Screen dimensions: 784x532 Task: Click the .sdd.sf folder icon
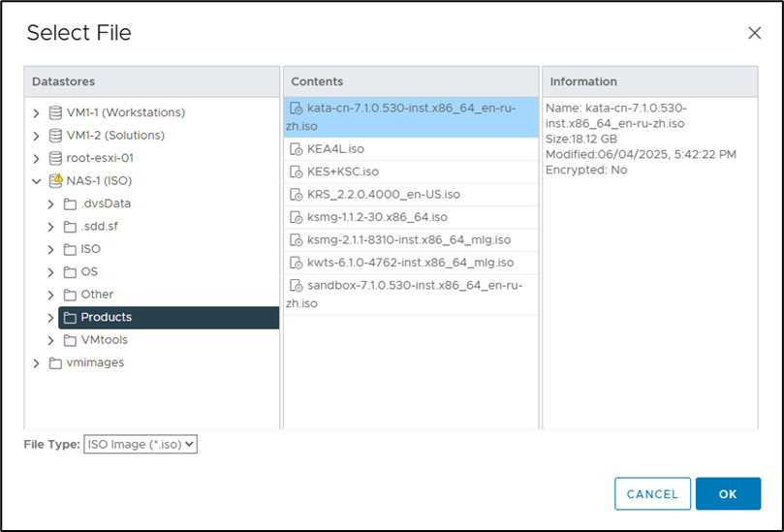click(70, 227)
